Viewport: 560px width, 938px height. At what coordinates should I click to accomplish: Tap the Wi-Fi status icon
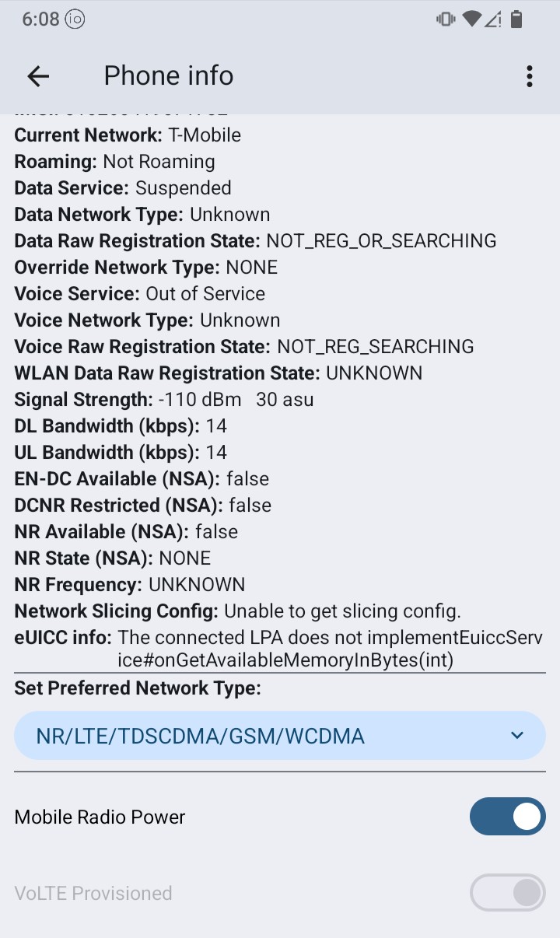pos(471,19)
